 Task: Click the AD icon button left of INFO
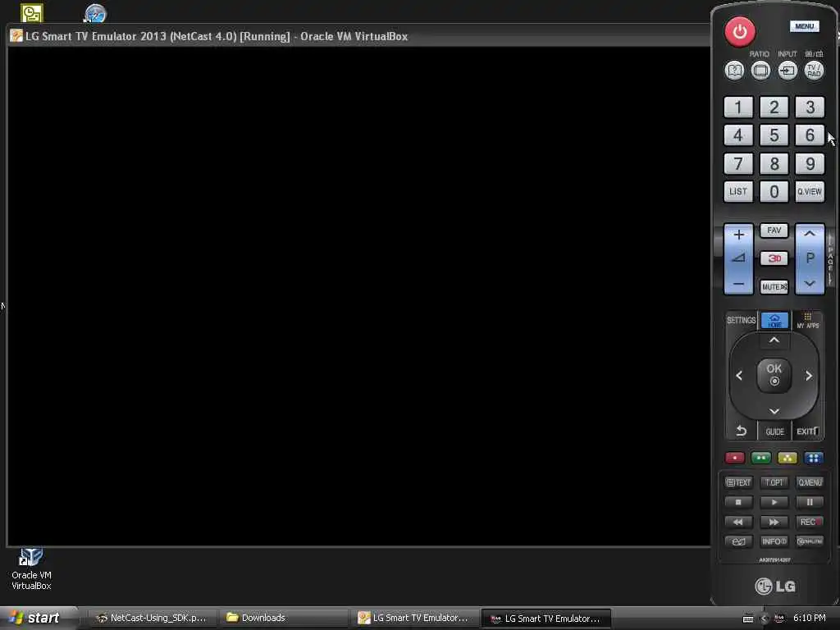click(x=738, y=541)
